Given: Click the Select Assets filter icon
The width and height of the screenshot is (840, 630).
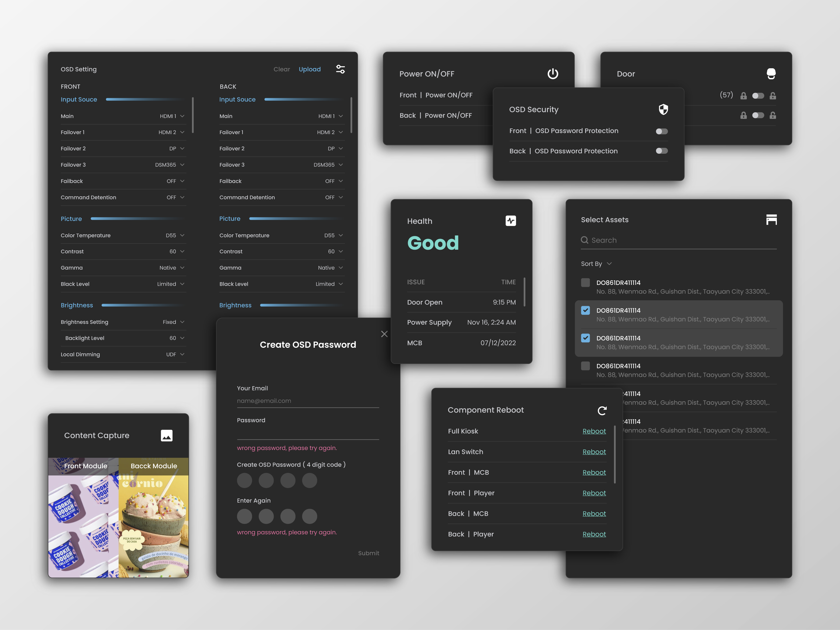Looking at the screenshot, I should click(x=771, y=220).
